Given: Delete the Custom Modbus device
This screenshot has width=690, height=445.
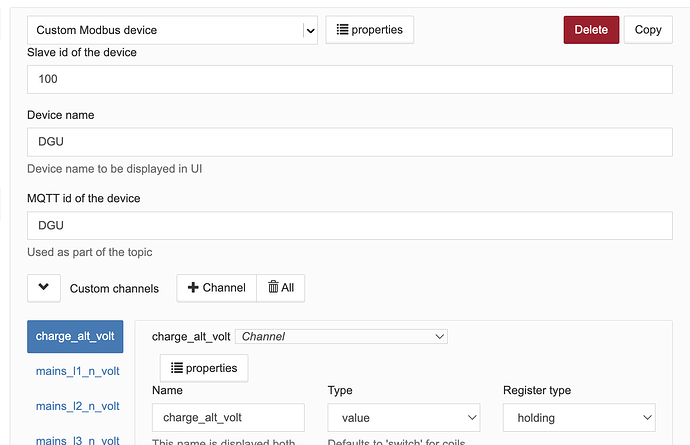Looking at the screenshot, I should click(591, 30).
